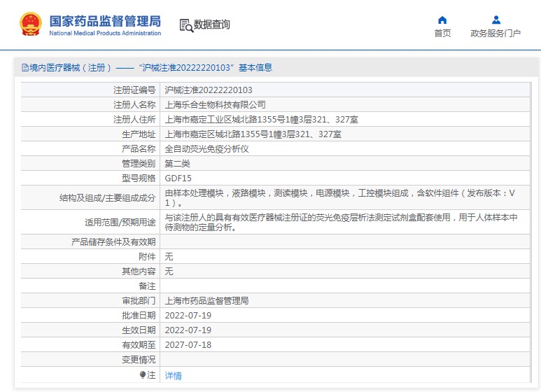Select the 第二类 management category value

coord(177,164)
